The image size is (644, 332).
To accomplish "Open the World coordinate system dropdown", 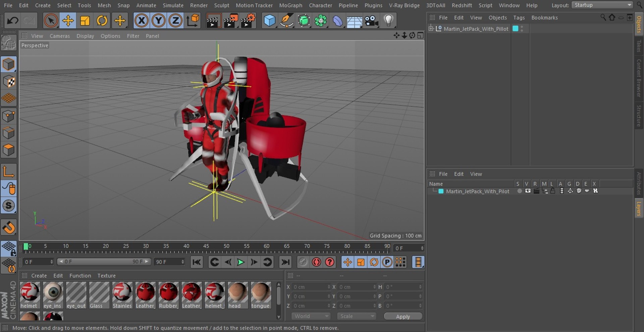I will (311, 316).
